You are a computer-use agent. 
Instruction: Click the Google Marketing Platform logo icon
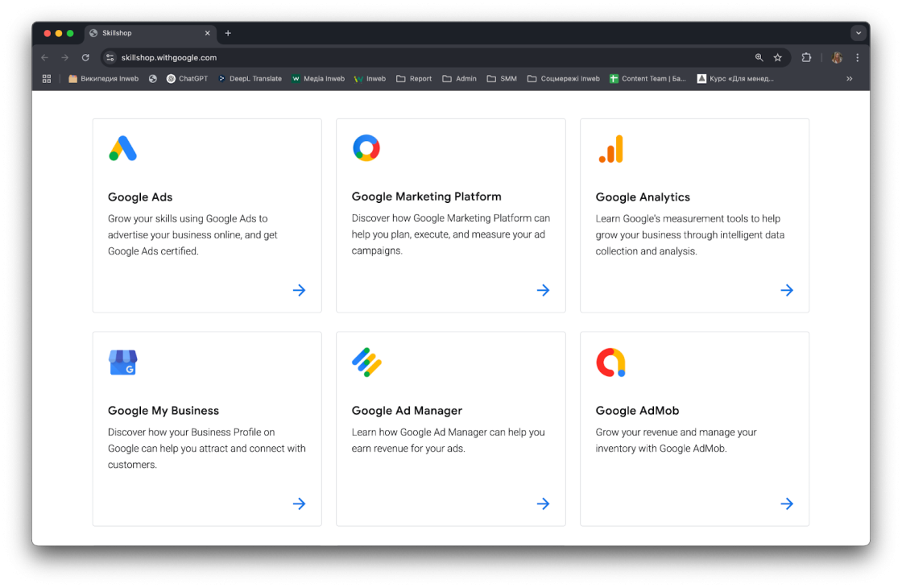pos(366,148)
